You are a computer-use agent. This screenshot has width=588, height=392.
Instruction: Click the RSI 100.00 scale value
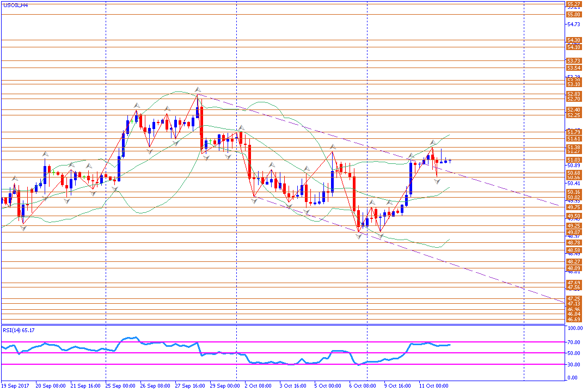tap(575, 328)
